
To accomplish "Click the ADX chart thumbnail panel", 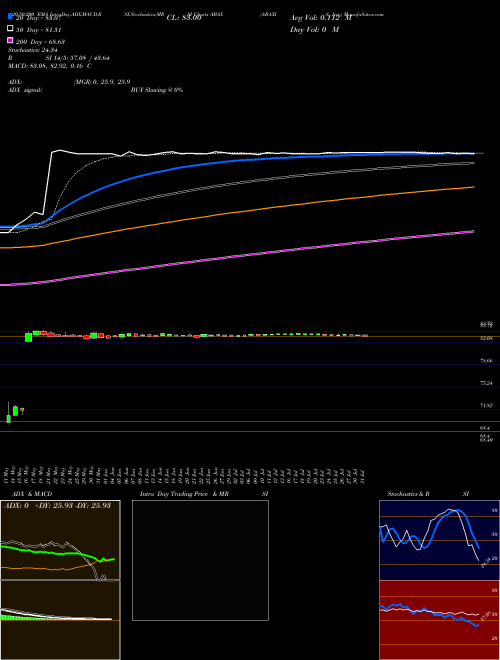I will tap(60, 540).
